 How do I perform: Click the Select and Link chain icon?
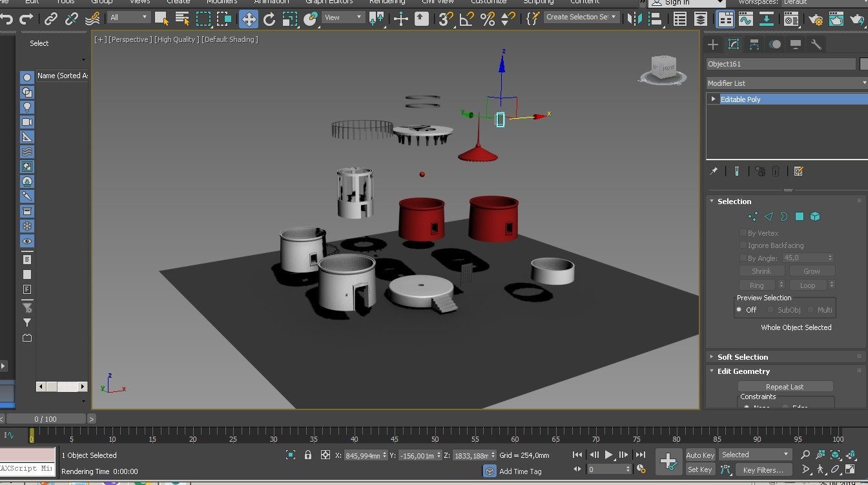[51, 19]
